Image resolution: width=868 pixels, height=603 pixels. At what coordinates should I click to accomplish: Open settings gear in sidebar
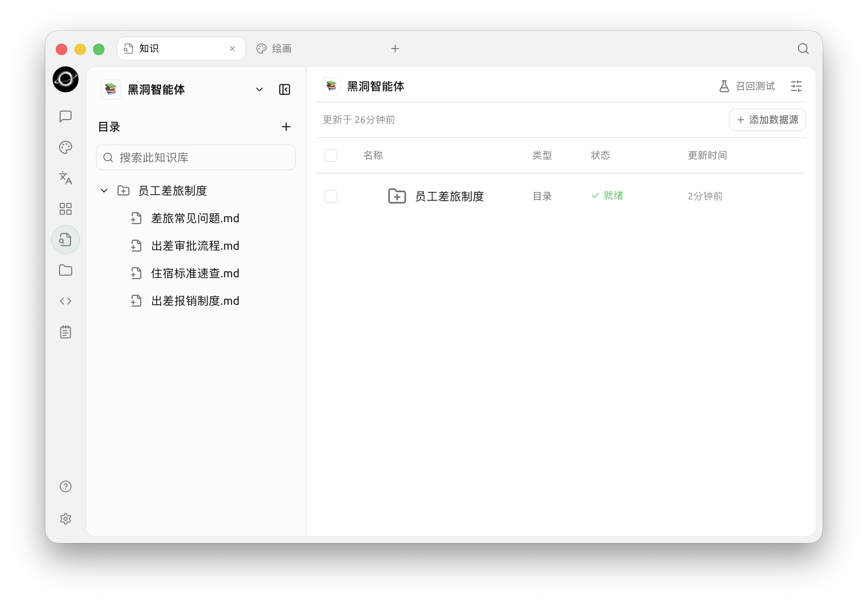click(66, 519)
